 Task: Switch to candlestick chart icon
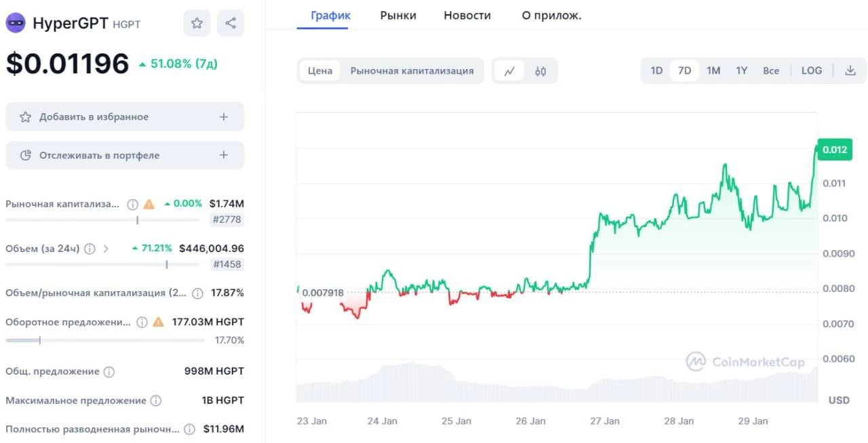[540, 70]
